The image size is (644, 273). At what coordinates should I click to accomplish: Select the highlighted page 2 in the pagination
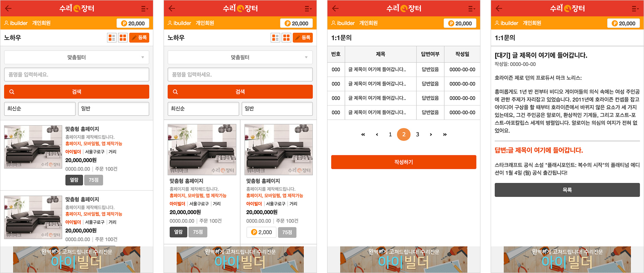click(404, 134)
